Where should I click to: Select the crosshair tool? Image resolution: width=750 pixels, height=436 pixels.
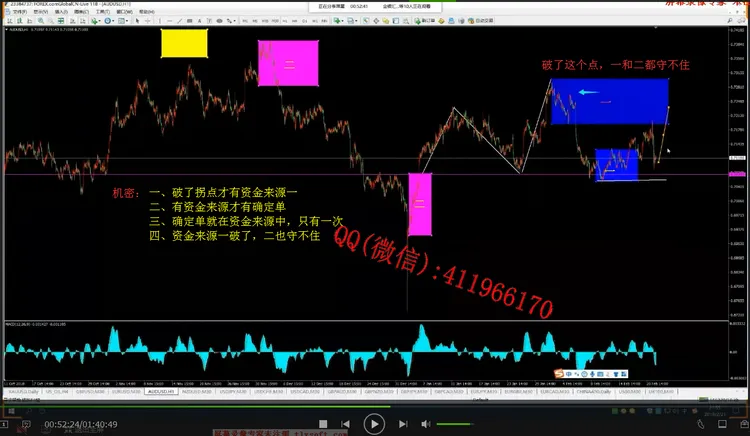[x=148, y=21]
